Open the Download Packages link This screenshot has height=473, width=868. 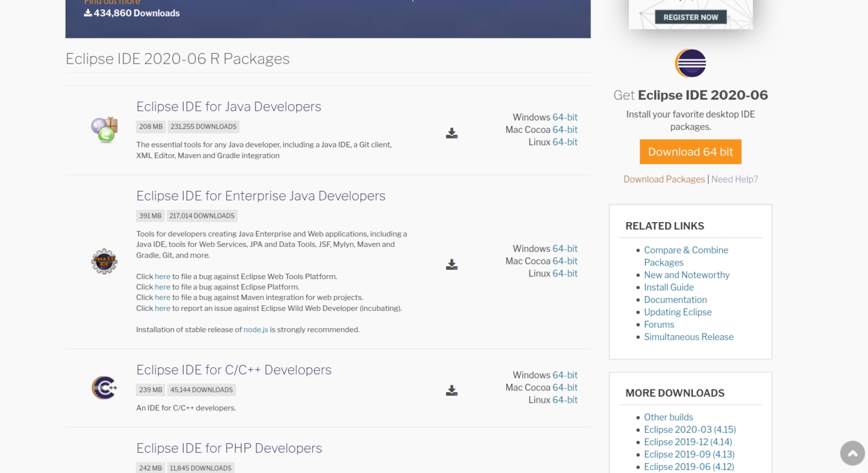click(x=664, y=179)
